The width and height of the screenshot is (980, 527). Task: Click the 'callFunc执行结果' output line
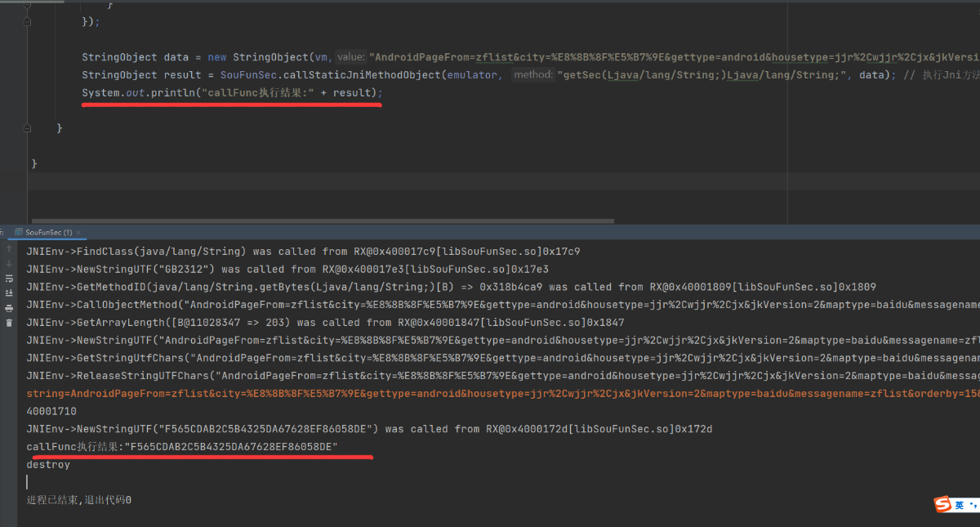point(182,447)
